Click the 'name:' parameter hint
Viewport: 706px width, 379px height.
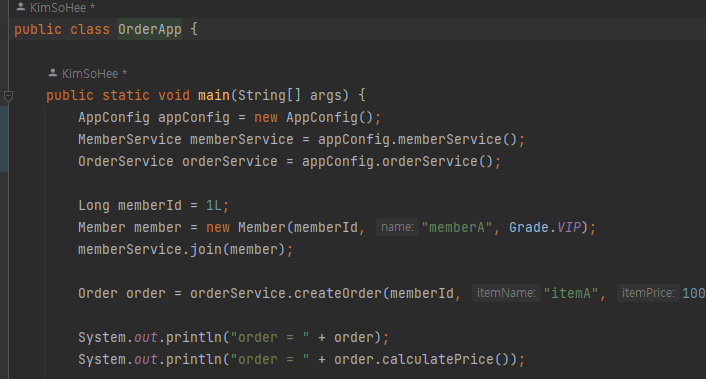(397, 227)
